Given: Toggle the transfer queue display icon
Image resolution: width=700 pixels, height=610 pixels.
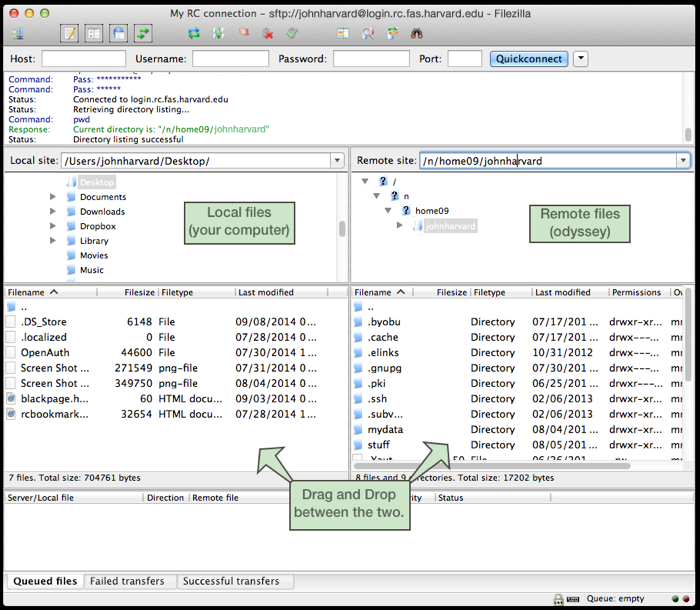Looking at the screenshot, I should pyautogui.click(x=144, y=33).
